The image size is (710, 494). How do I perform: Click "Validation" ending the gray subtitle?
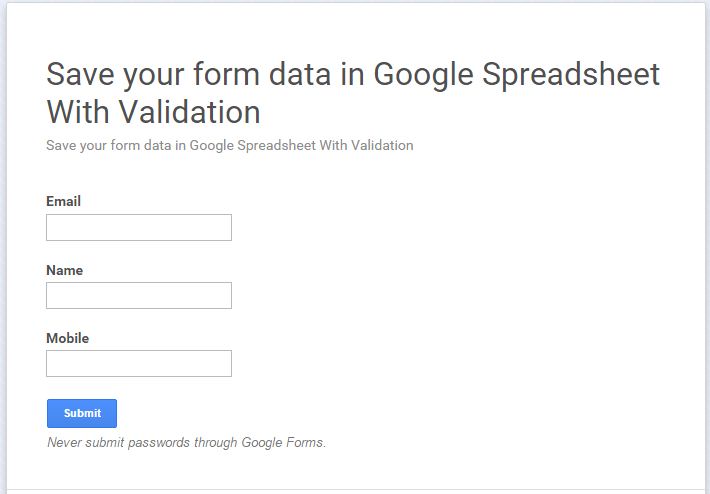pyautogui.click(x=382, y=145)
